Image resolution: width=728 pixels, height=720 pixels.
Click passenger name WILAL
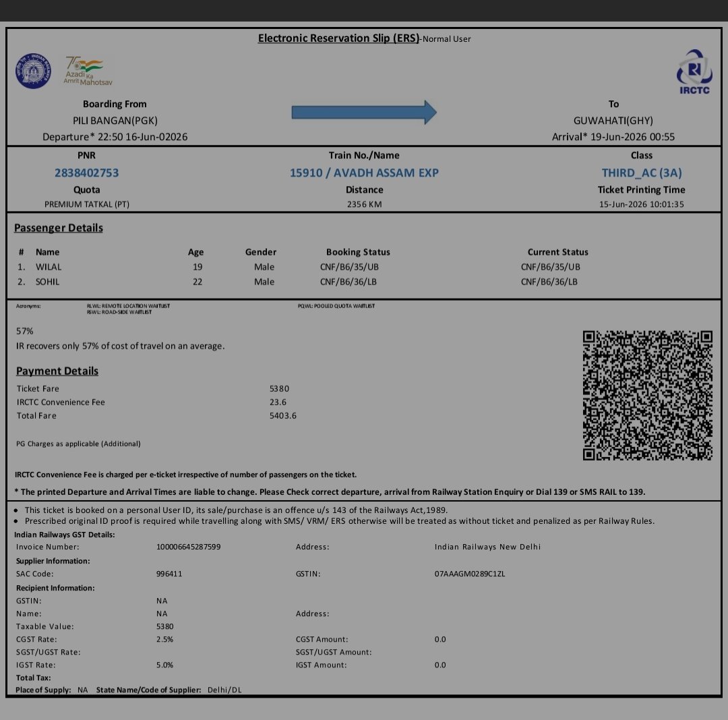(49, 267)
